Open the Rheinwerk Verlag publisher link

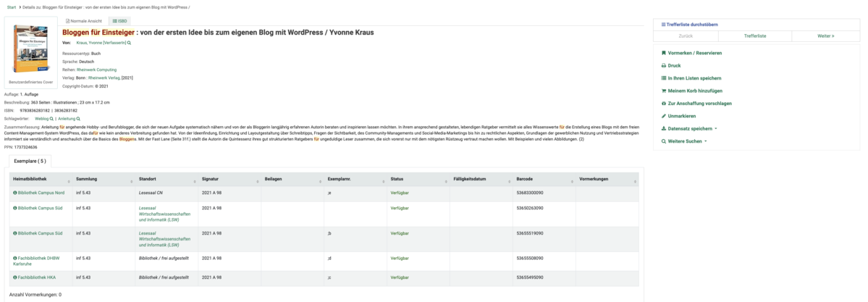tap(104, 78)
